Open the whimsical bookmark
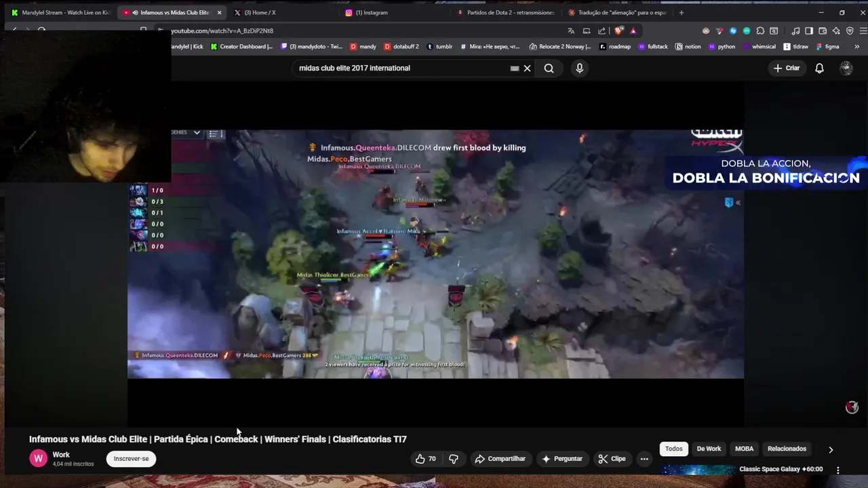 click(759, 47)
